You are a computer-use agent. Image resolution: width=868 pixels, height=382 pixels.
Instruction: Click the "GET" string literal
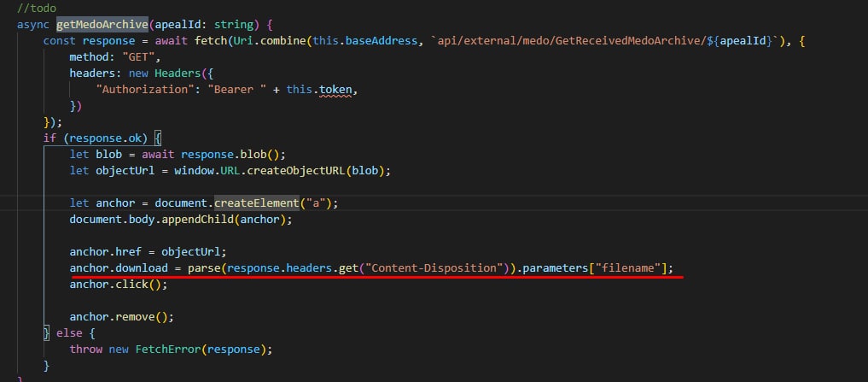[x=138, y=57]
